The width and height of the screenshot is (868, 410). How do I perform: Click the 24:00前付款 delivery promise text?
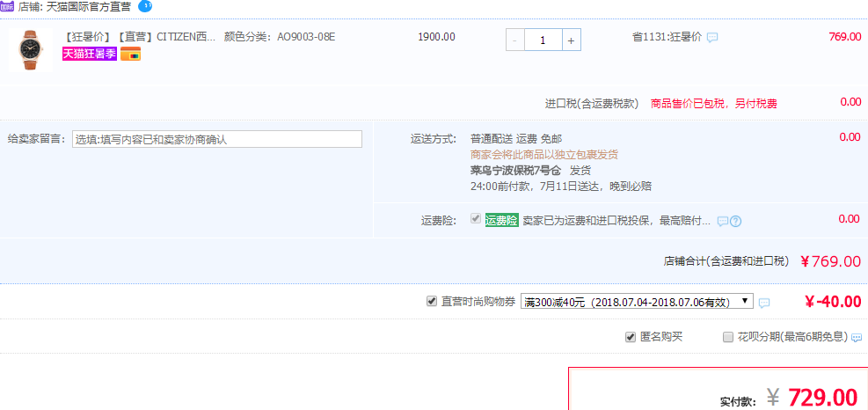561,187
